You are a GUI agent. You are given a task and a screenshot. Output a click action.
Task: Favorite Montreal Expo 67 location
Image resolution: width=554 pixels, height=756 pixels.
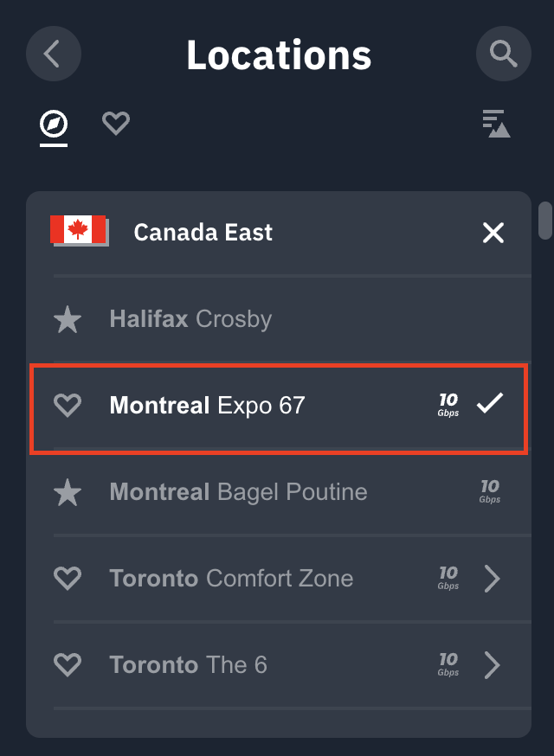coord(68,405)
